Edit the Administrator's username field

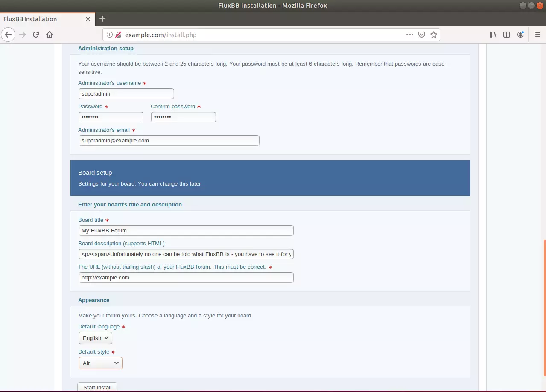click(x=126, y=93)
